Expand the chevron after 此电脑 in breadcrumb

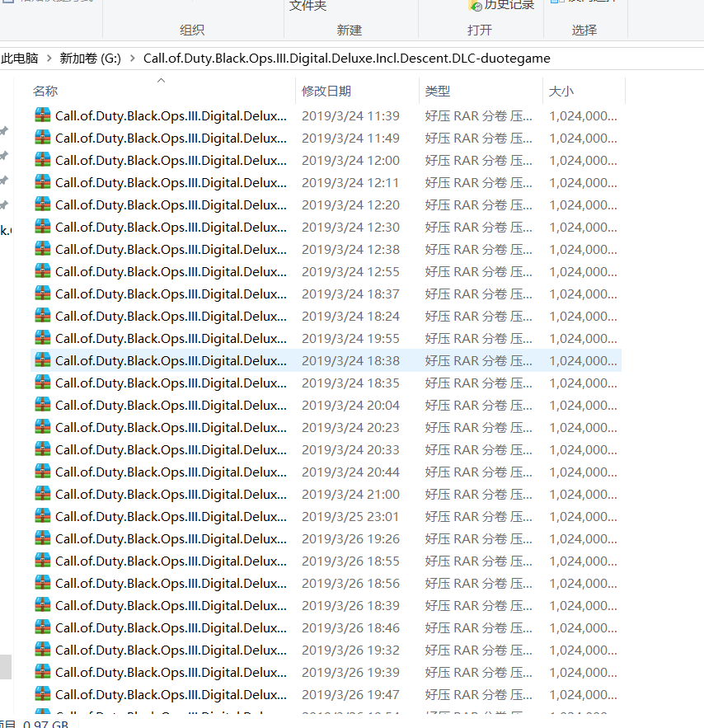click(49, 59)
